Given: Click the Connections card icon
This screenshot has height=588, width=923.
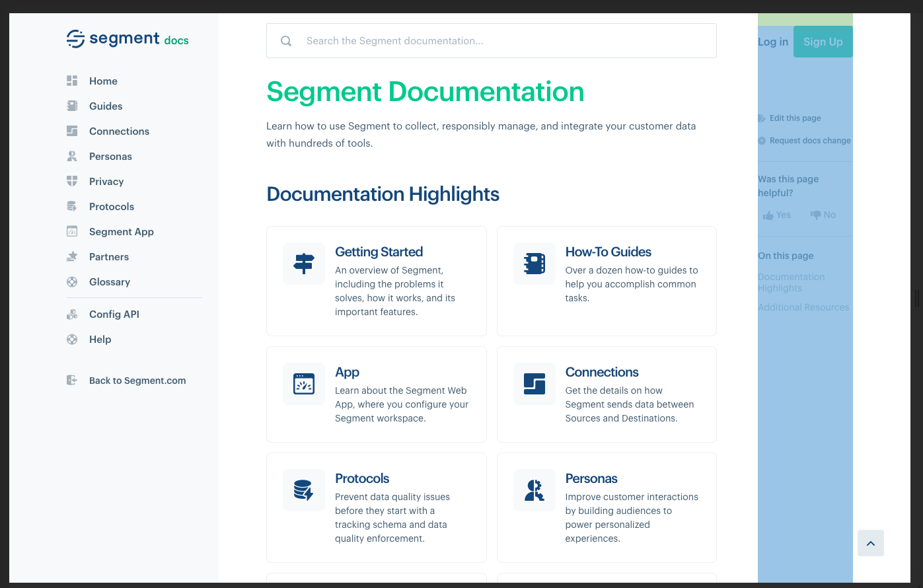Looking at the screenshot, I should 535,384.
